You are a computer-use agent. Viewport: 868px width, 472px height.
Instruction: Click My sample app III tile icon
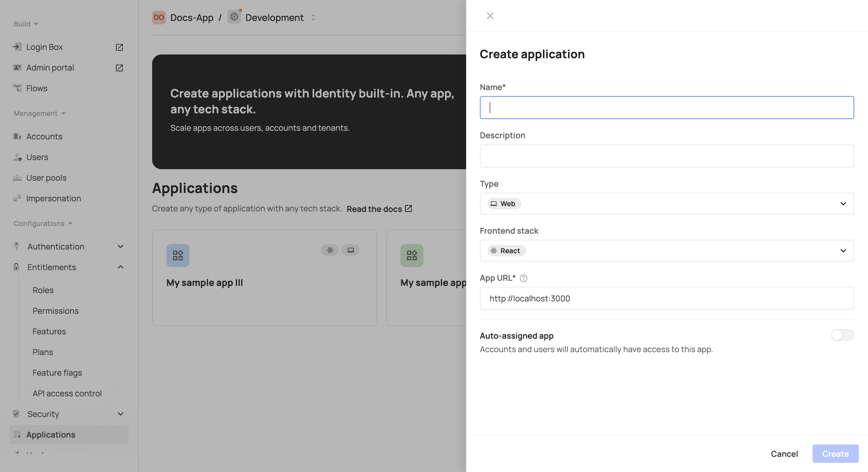pyautogui.click(x=178, y=255)
